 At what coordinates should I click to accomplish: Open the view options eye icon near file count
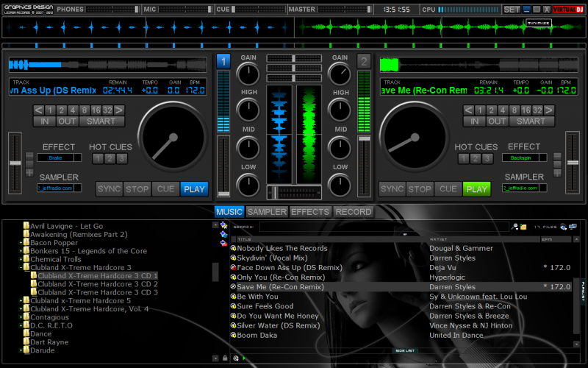[x=563, y=227]
